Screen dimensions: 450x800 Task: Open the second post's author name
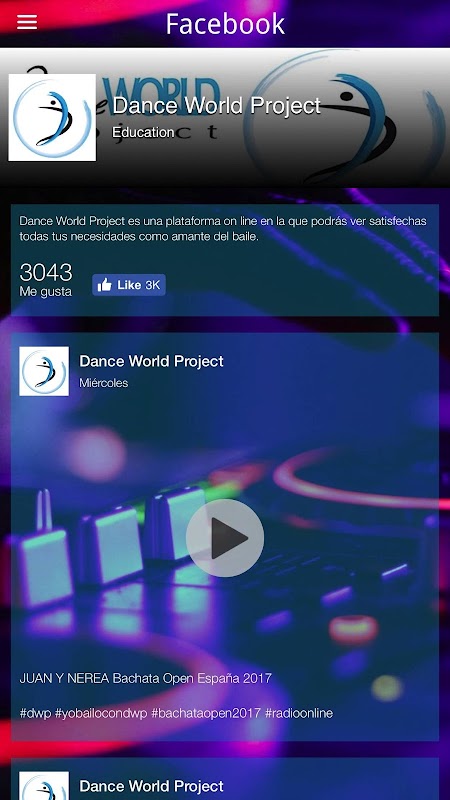click(152, 786)
